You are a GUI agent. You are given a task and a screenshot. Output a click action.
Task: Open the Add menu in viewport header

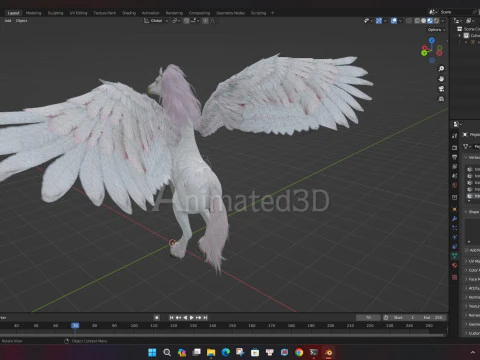(8, 21)
